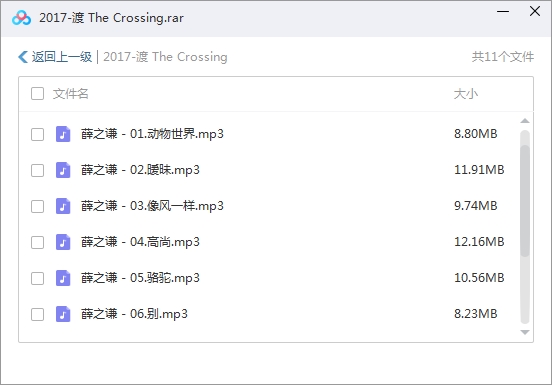
Task: Click the blue back chevron icon
Action: (23, 57)
